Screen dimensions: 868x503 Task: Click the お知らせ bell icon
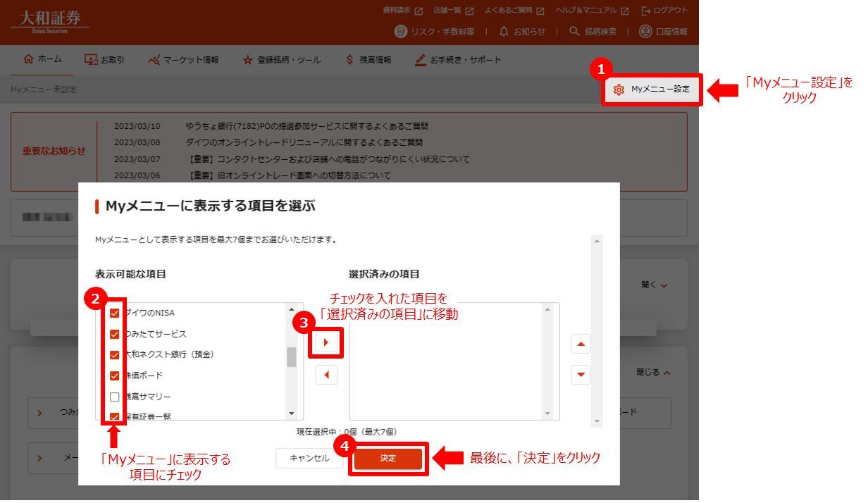503,31
